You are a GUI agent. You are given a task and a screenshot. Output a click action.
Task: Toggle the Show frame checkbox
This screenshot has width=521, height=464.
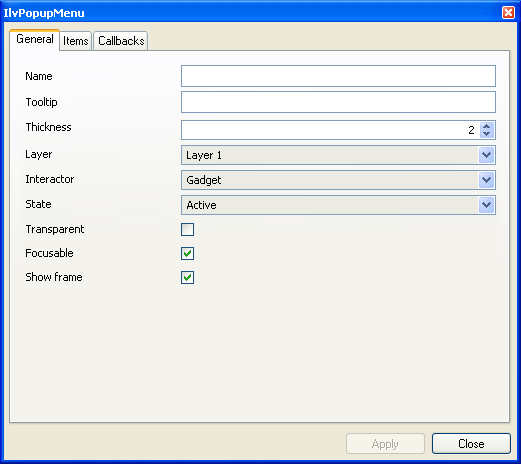(187, 277)
